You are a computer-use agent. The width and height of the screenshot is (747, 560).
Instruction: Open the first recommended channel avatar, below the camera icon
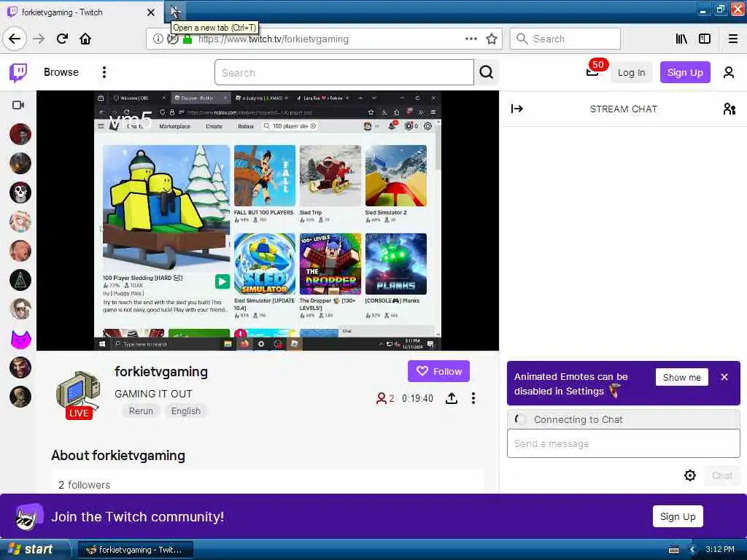[20, 134]
